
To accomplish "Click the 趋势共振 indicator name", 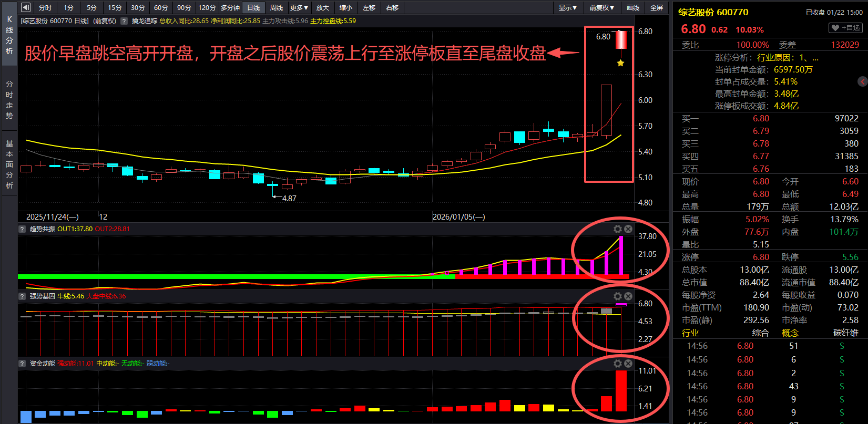I will [x=42, y=229].
